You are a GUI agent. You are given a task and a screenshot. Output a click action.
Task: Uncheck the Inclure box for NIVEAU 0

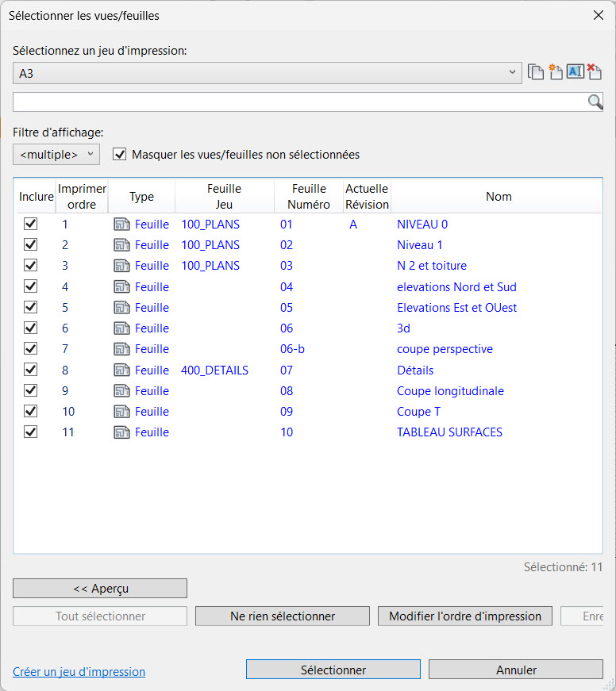[31, 225]
